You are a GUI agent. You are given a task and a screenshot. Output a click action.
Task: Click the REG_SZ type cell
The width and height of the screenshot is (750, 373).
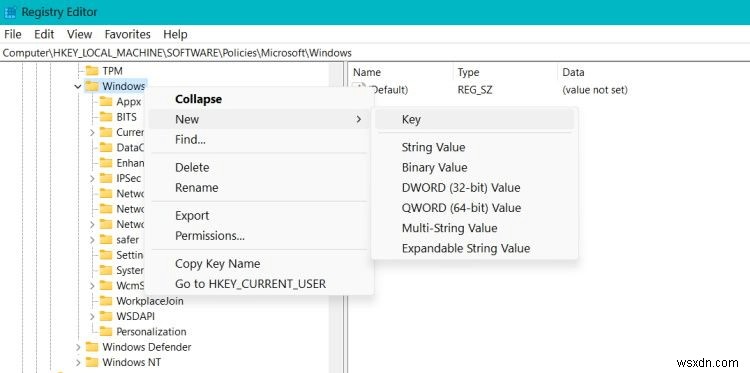click(475, 89)
